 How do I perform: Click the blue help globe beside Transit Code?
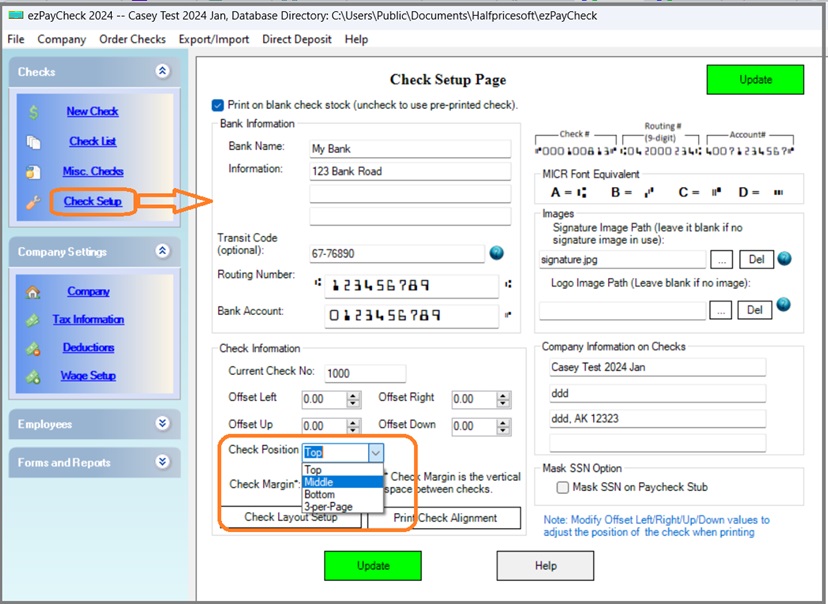pyautogui.click(x=496, y=254)
